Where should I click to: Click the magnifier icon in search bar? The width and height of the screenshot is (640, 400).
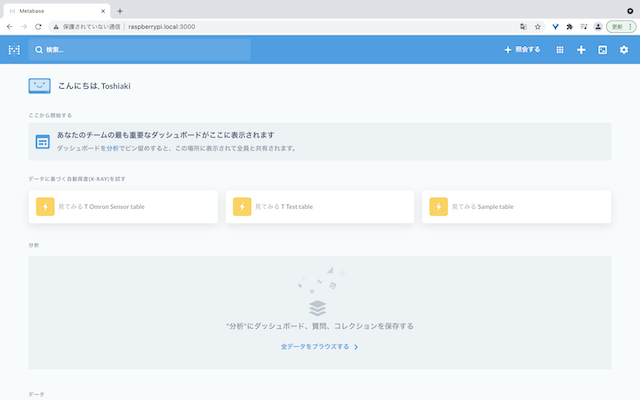tap(39, 50)
